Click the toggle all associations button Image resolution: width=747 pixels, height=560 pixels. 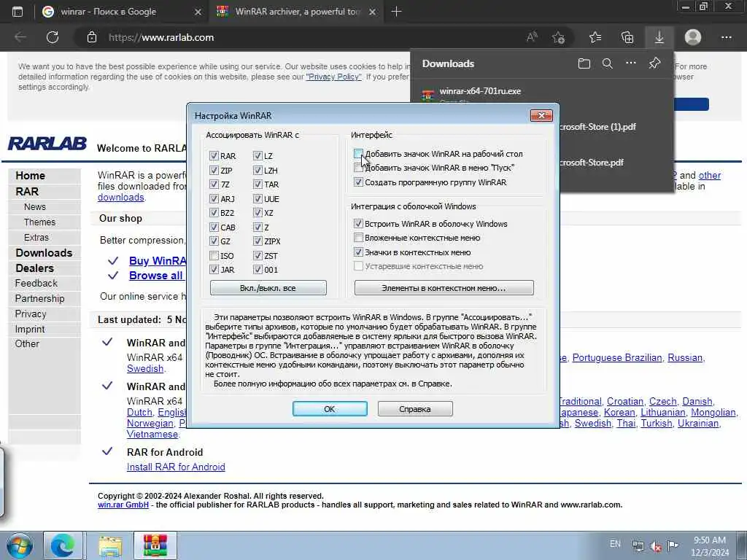(268, 287)
